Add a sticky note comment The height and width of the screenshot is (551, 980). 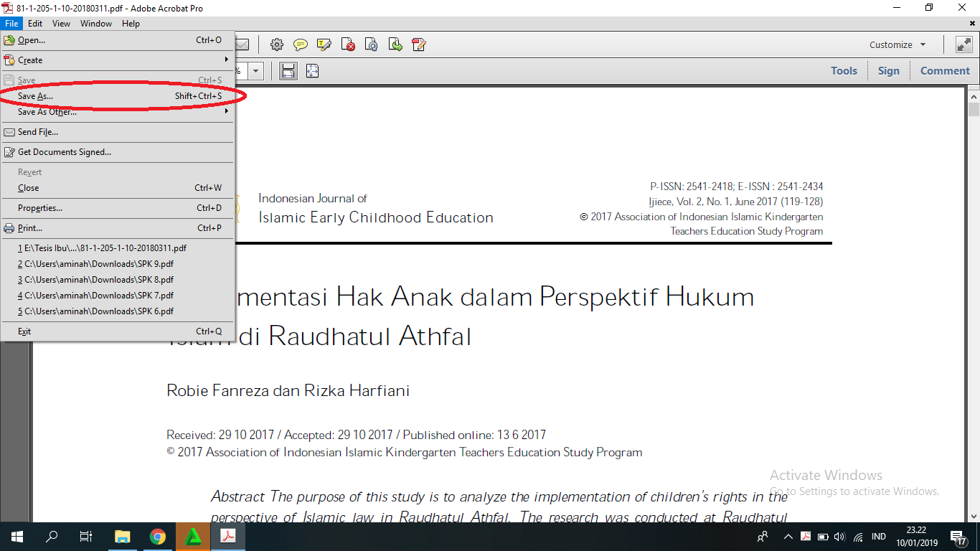[301, 44]
